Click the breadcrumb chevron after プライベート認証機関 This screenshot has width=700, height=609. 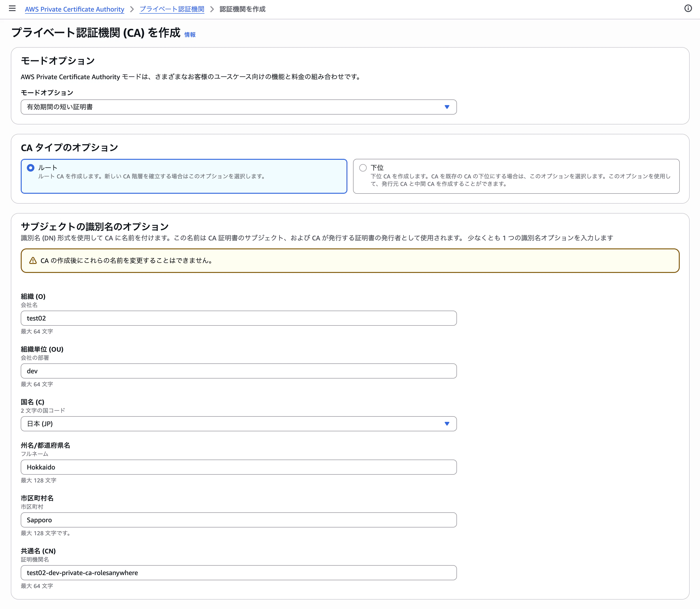[x=212, y=9]
